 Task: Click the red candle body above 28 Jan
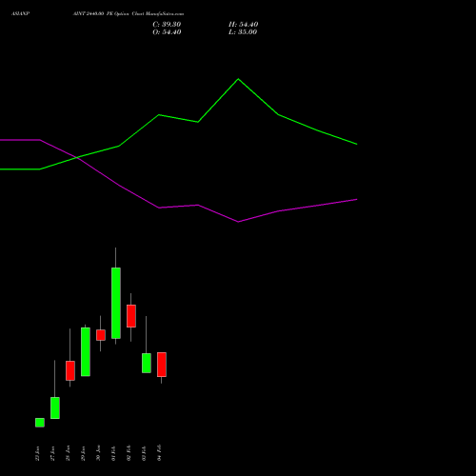(70, 370)
